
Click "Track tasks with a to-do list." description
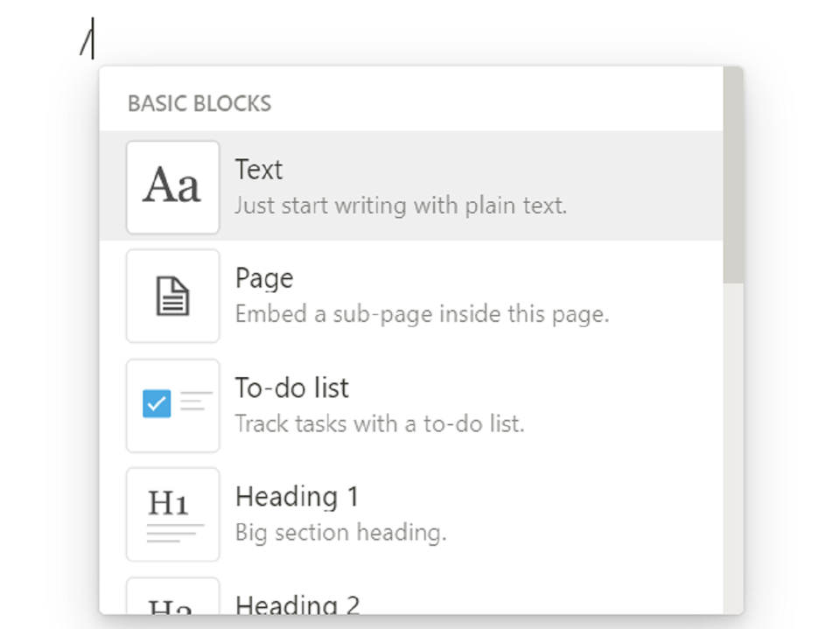[x=380, y=423]
